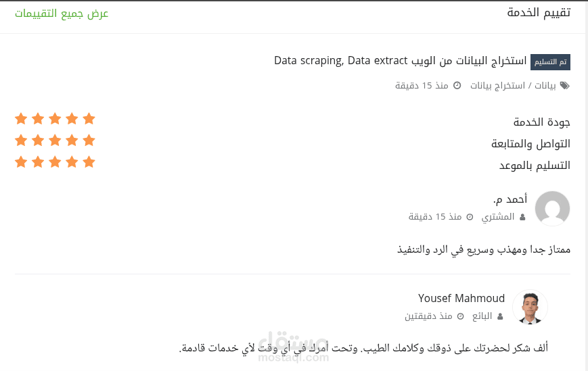Viewport: 588px width, 371px height.
Task: Open عرض جميع التقييمات link
Action: [x=62, y=14]
